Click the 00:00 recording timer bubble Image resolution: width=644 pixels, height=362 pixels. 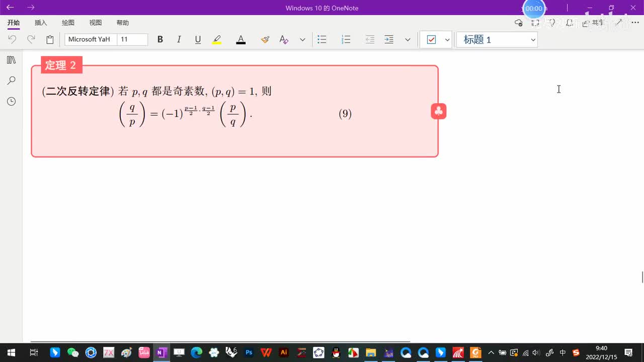click(534, 9)
